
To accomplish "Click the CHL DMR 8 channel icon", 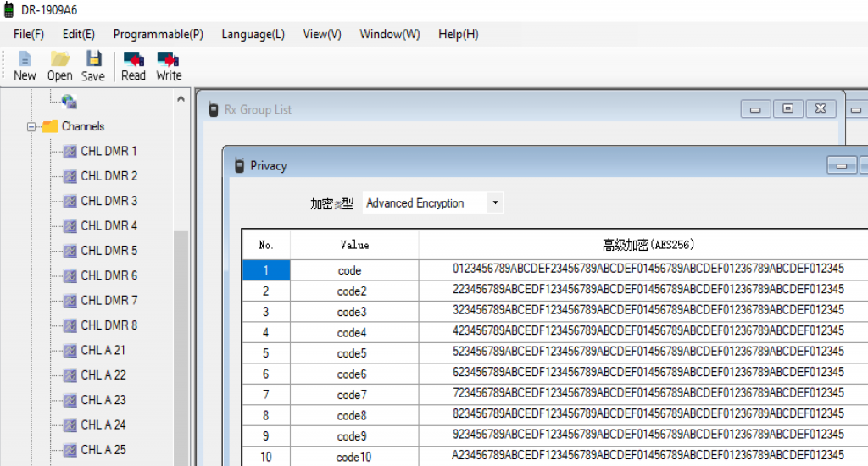I will (x=70, y=325).
